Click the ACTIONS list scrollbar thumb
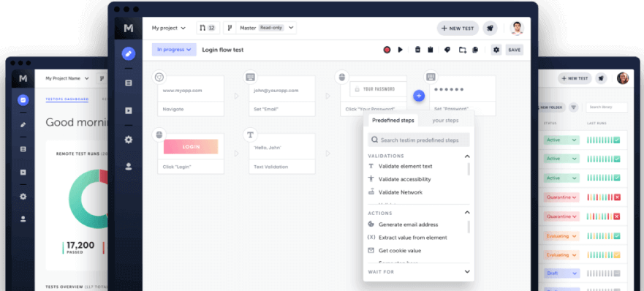The height and width of the screenshot is (291, 644). pos(469,227)
